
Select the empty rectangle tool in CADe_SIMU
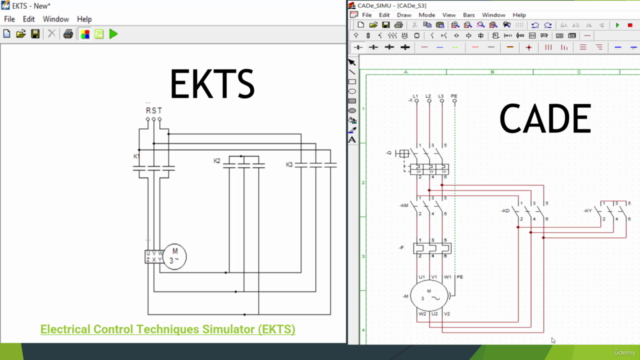(x=352, y=82)
